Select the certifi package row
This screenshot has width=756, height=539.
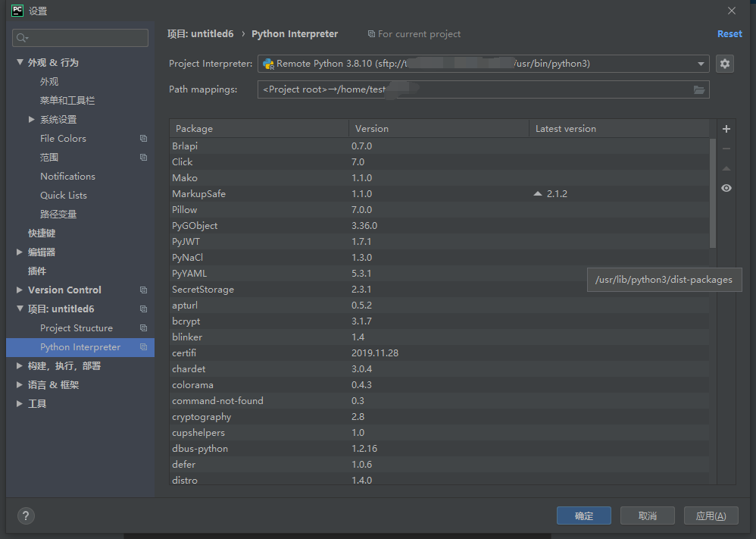439,353
